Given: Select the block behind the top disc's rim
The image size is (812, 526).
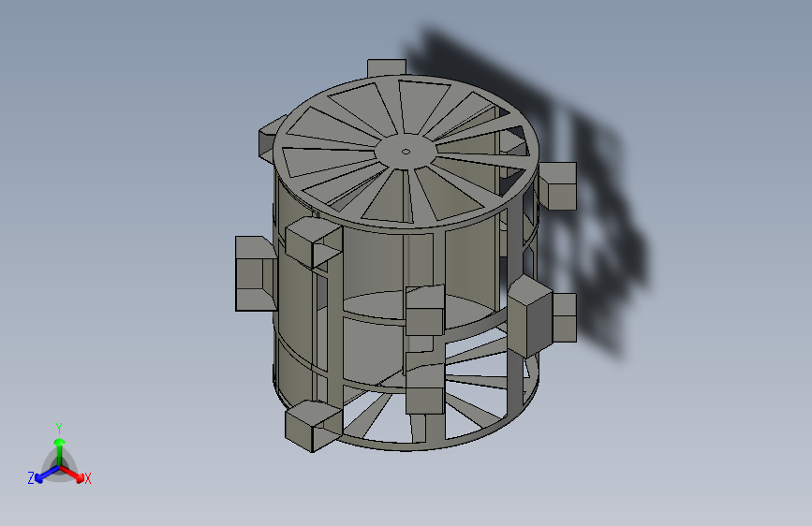Looking at the screenshot, I should 386,67.
